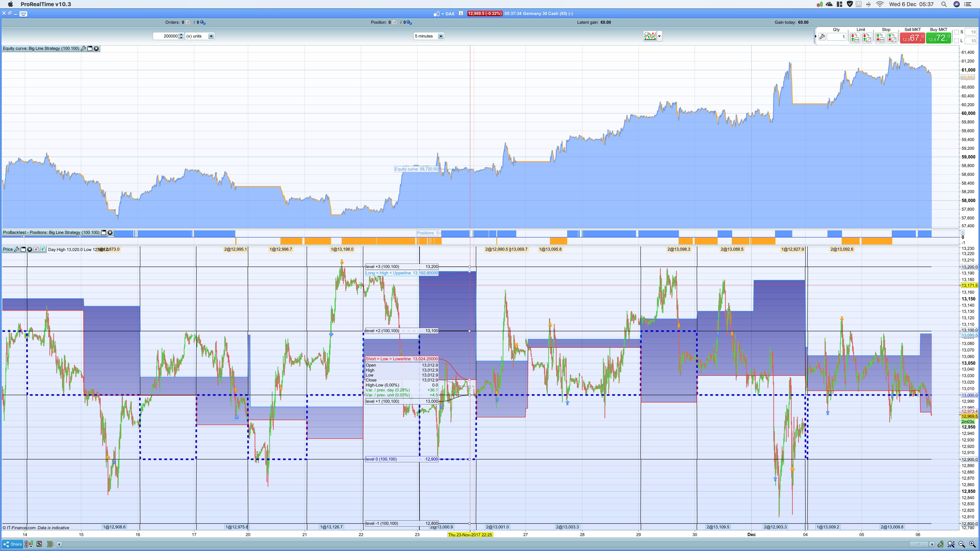Click the Qty input field
980x551 pixels.
pos(836,37)
